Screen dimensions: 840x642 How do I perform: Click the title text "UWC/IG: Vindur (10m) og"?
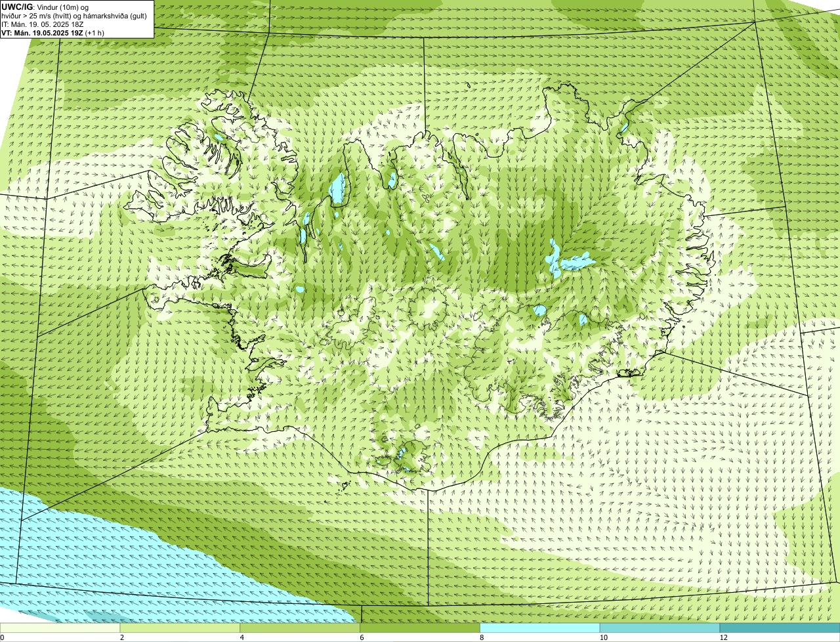click(x=45, y=7)
